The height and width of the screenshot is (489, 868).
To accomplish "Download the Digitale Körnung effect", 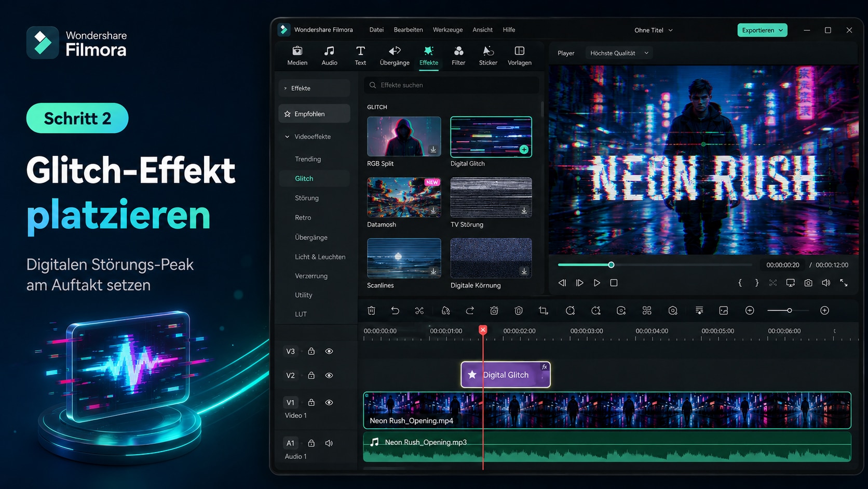I will pyautogui.click(x=524, y=271).
